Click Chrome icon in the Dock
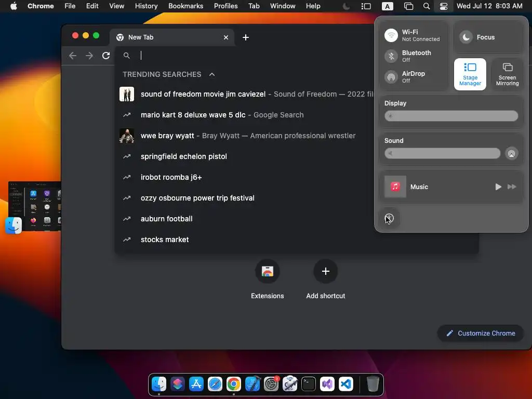 [x=234, y=384]
